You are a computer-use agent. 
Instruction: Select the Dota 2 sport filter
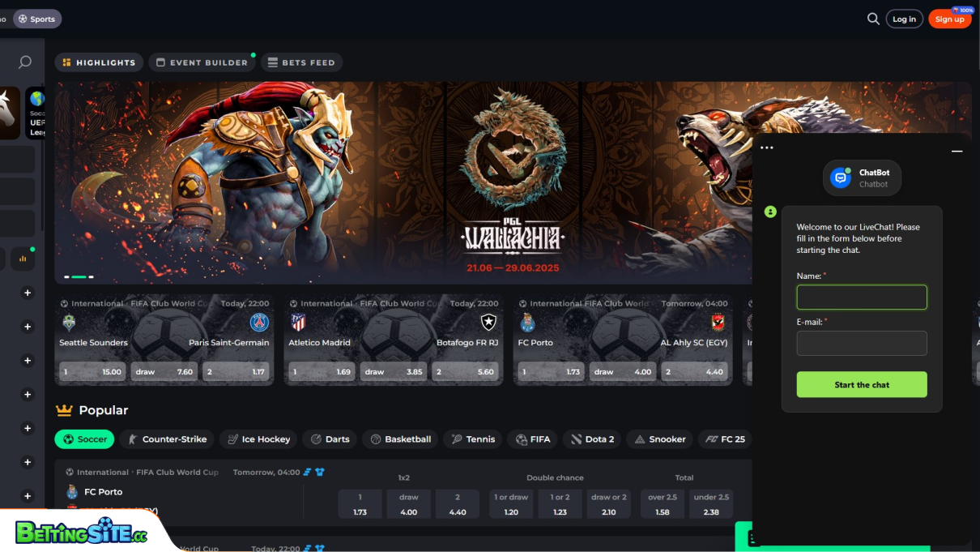point(591,439)
